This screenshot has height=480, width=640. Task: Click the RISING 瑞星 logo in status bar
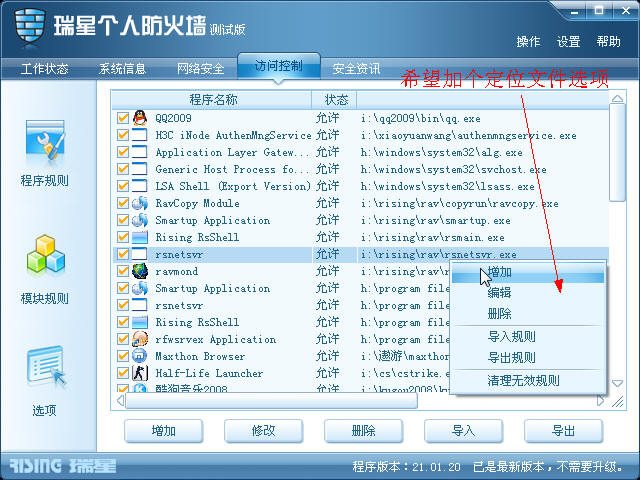point(62,466)
